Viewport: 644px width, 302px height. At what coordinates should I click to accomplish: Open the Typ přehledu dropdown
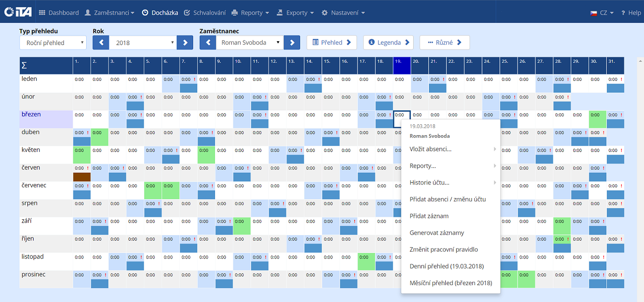click(53, 43)
